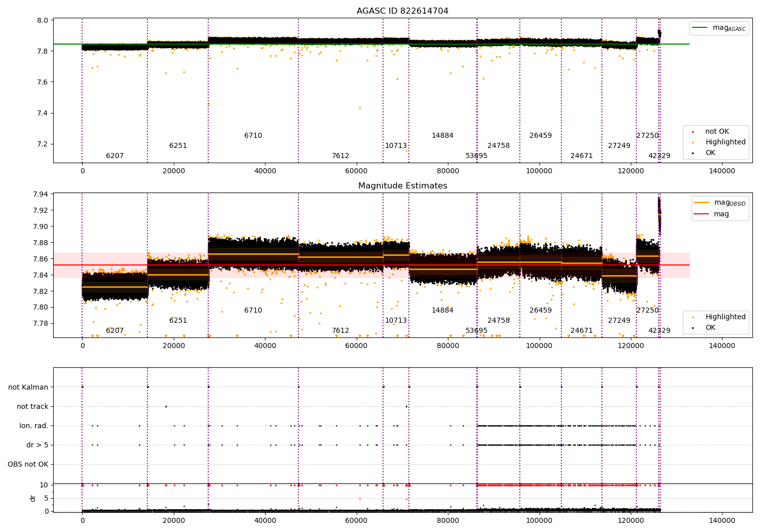Click obsid label 42329 in top plot
Screen dimensions: 760x532
pos(659,156)
